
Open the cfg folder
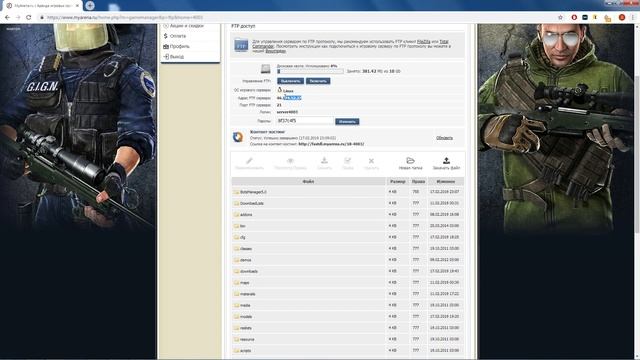tap(242, 237)
